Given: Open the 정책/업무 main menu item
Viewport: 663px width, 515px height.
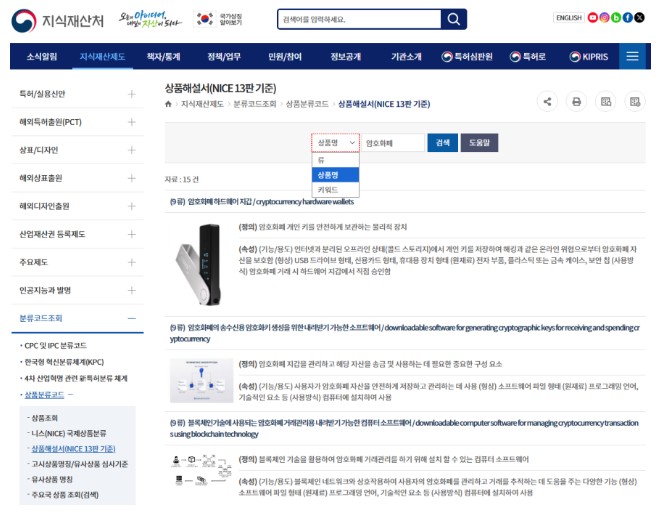Looking at the screenshot, I should [x=224, y=57].
